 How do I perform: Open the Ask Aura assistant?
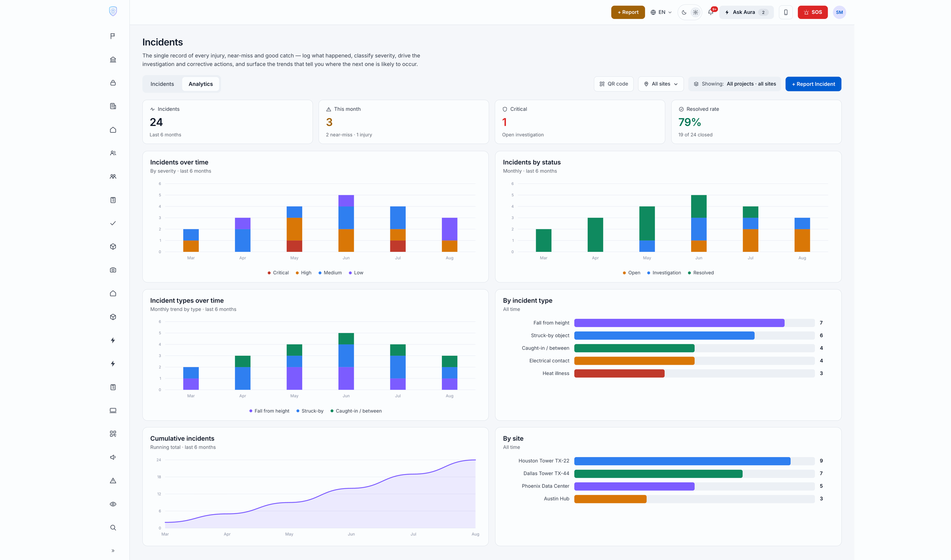click(747, 12)
